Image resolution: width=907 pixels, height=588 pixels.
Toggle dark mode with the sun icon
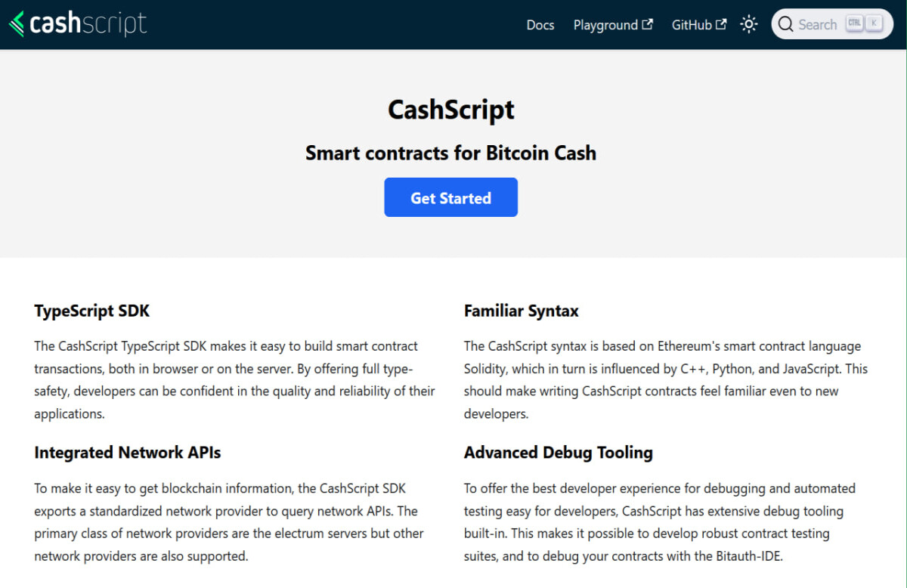749,24
